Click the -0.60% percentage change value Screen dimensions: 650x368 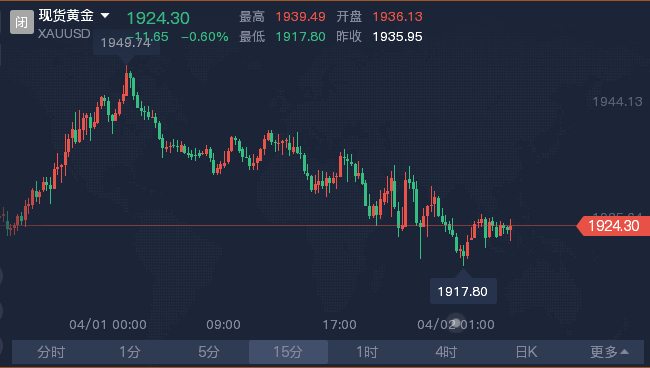[x=204, y=36]
